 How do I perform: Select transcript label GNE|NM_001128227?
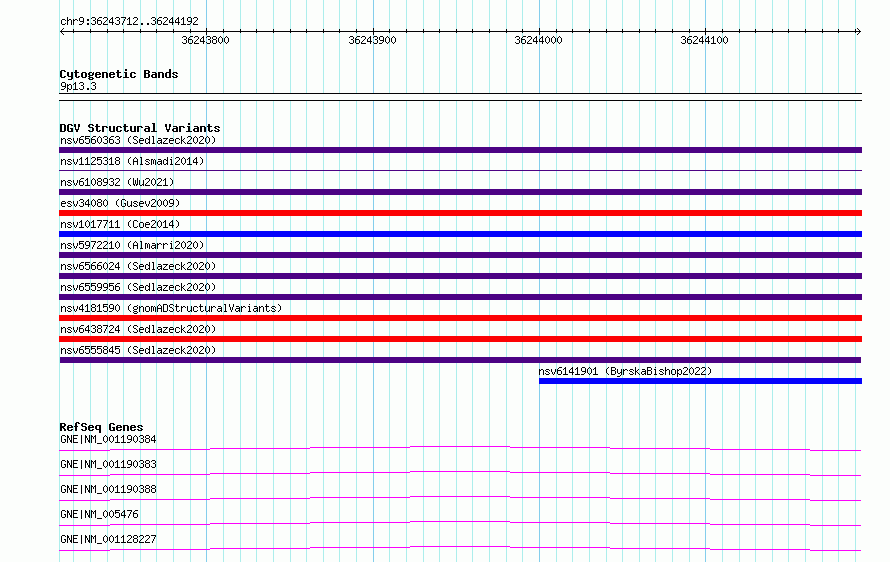point(108,539)
